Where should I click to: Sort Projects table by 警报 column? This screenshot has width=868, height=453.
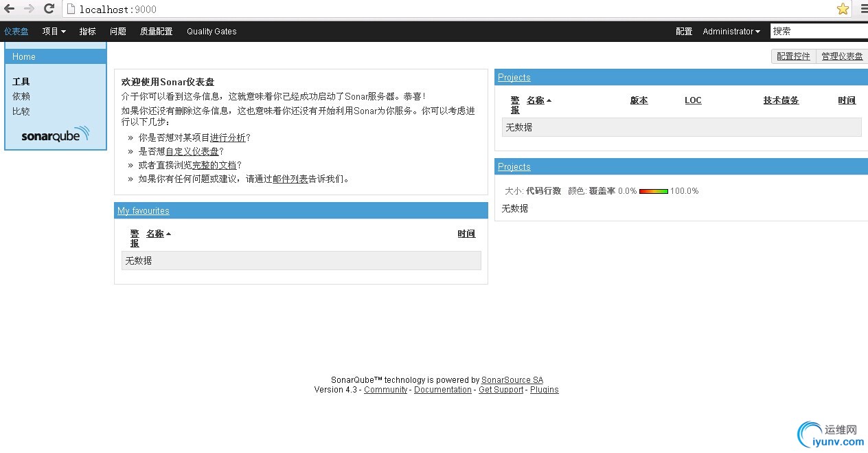pyautogui.click(x=515, y=104)
